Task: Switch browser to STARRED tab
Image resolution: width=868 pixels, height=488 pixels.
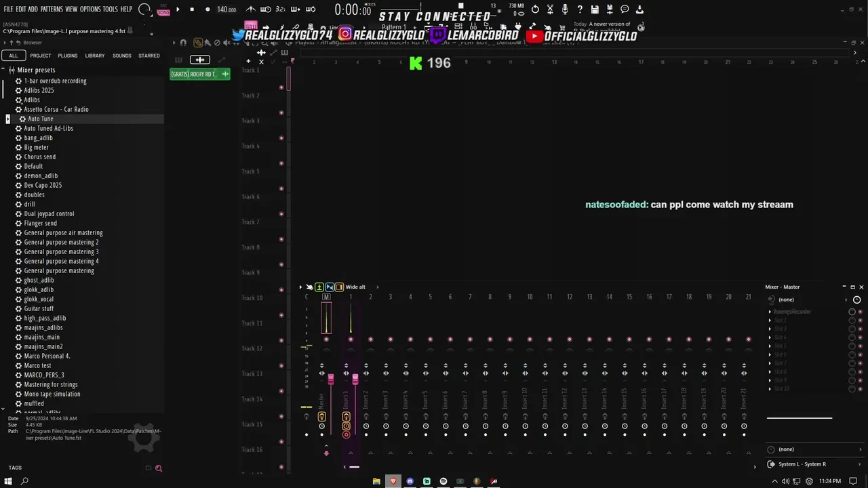Action: 149,56
